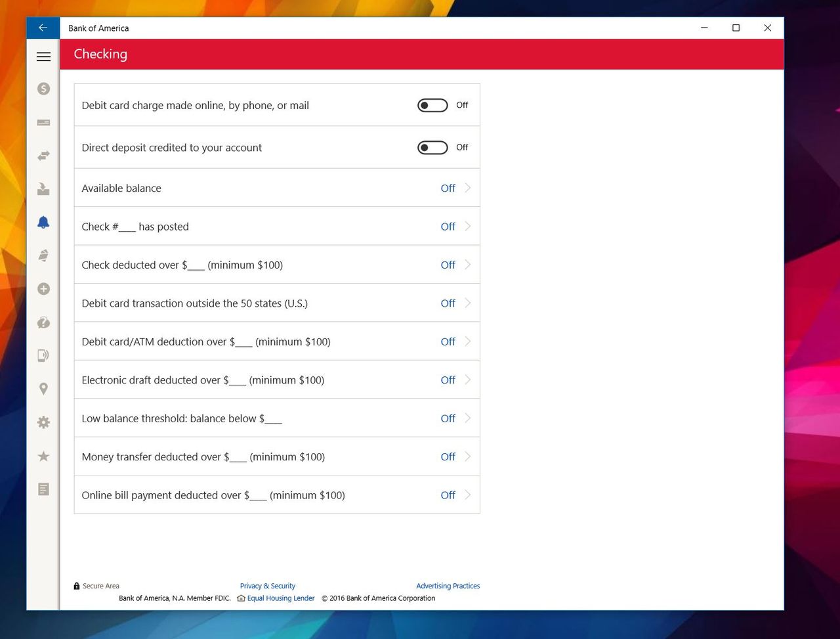840x639 pixels.
Task: Select the blue alerts bell icon
Action: click(x=43, y=223)
